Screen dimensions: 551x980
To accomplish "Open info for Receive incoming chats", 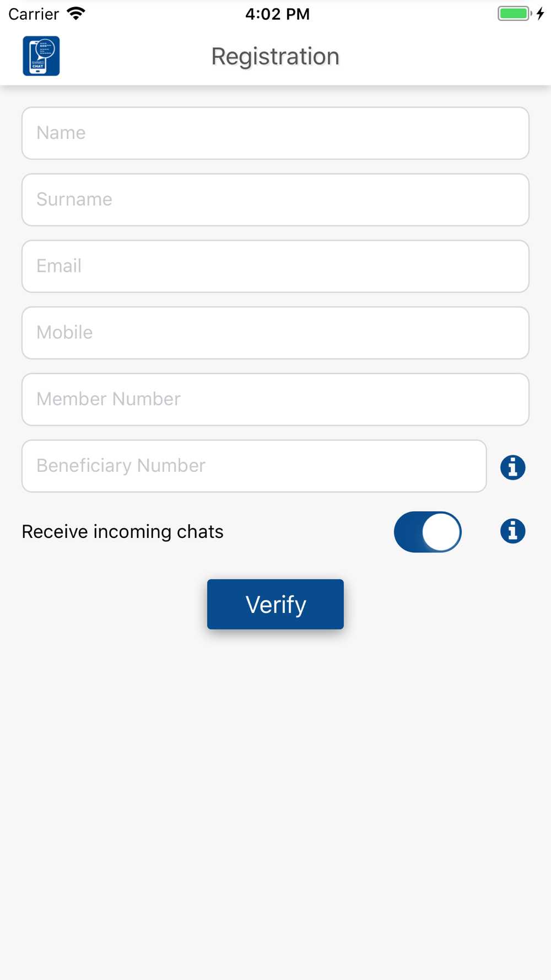I will point(512,531).
